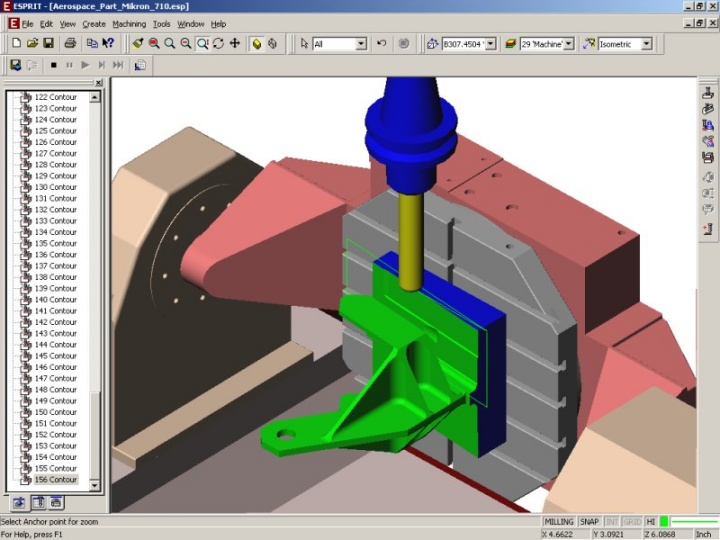Click the MILLING mode status button
The image size is (720, 540).
point(559,522)
